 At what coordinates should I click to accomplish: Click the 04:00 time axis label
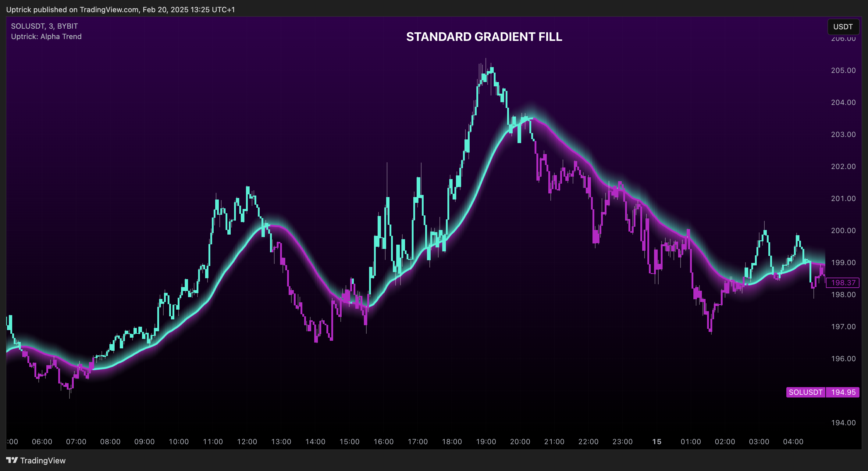pos(793,442)
